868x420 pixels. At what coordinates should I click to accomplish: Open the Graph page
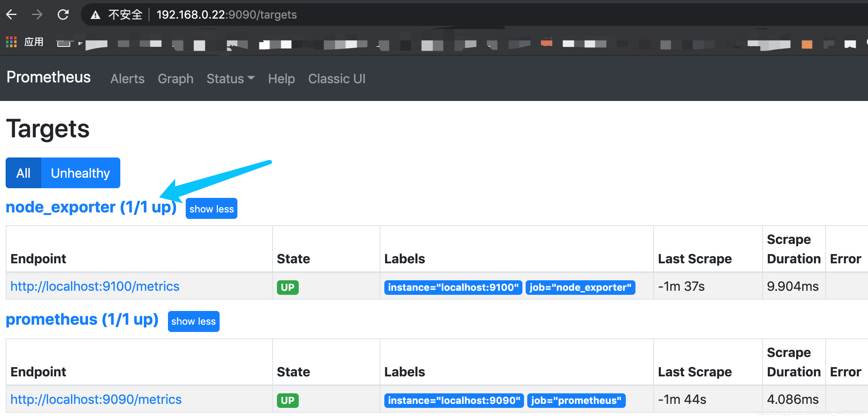[176, 78]
